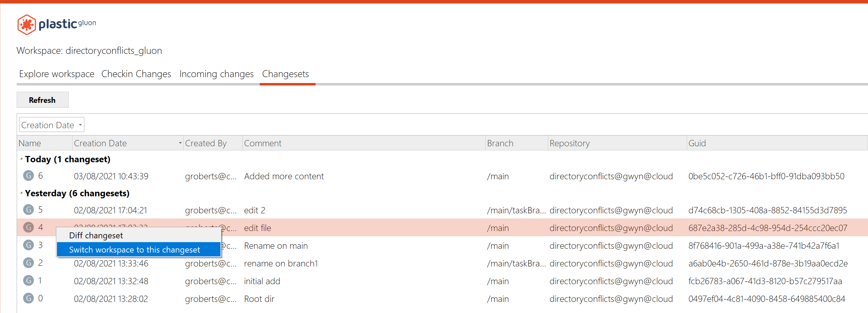Viewport: 868px width, 313px height.
Task: Click the Plastic Gluon logo icon
Action: coord(27,24)
